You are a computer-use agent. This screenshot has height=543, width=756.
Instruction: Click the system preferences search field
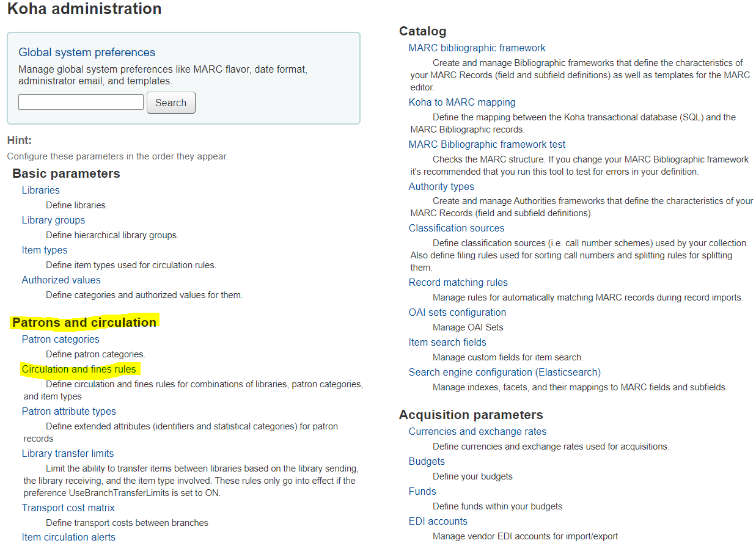pyautogui.click(x=81, y=102)
